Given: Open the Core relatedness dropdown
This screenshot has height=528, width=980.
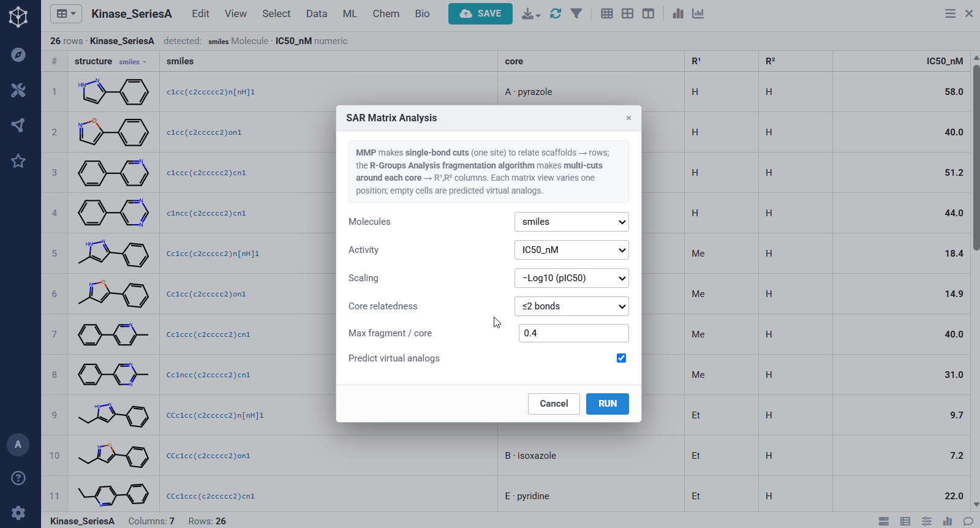Looking at the screenshot, I should coord(571,306).
